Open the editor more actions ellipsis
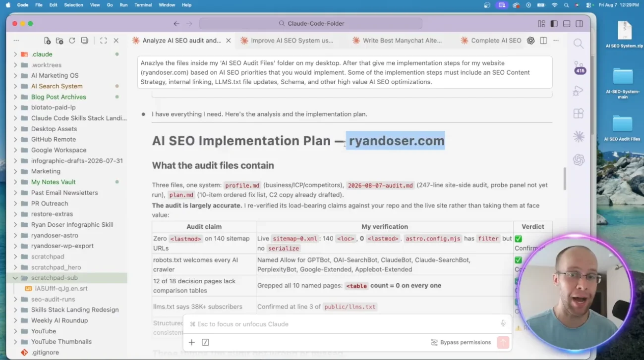This screenshot has height=360, width=644. [556, 41]
